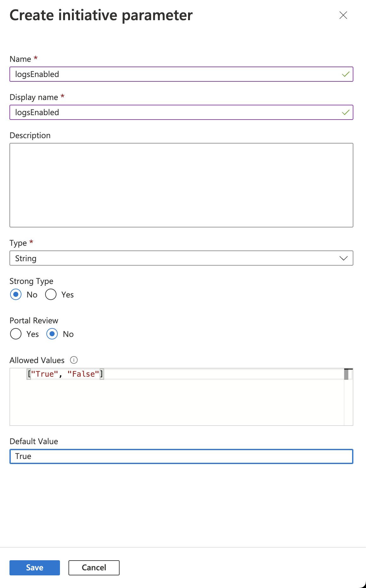Click into the Default Value field
The width and height of the screenshot is (366, 588).
pos(181,456)
